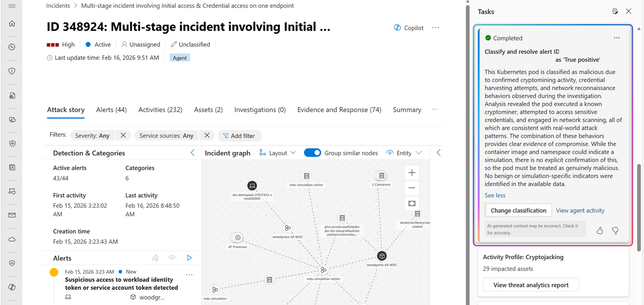Click the Agent tag
644x305 pixels.
(180, 58)
